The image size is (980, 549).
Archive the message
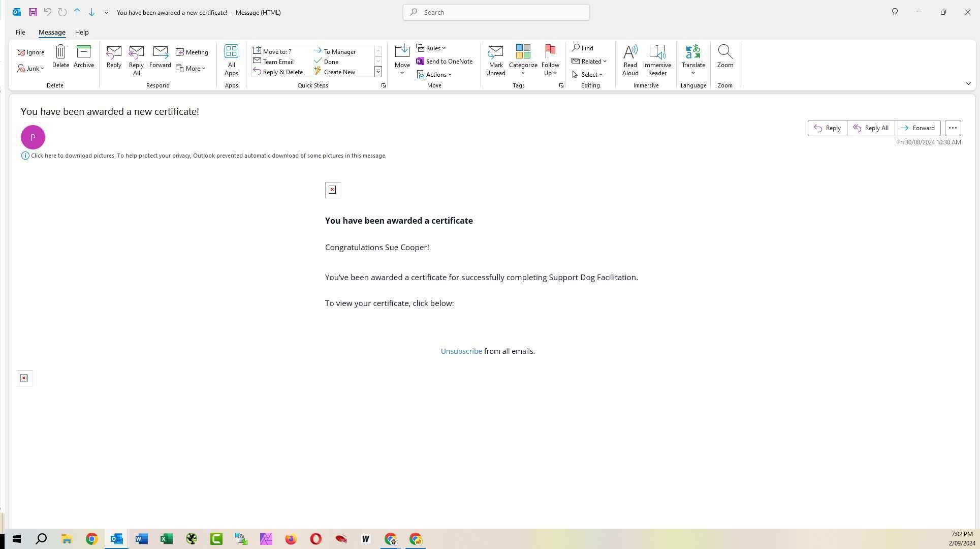pos(84,56)
